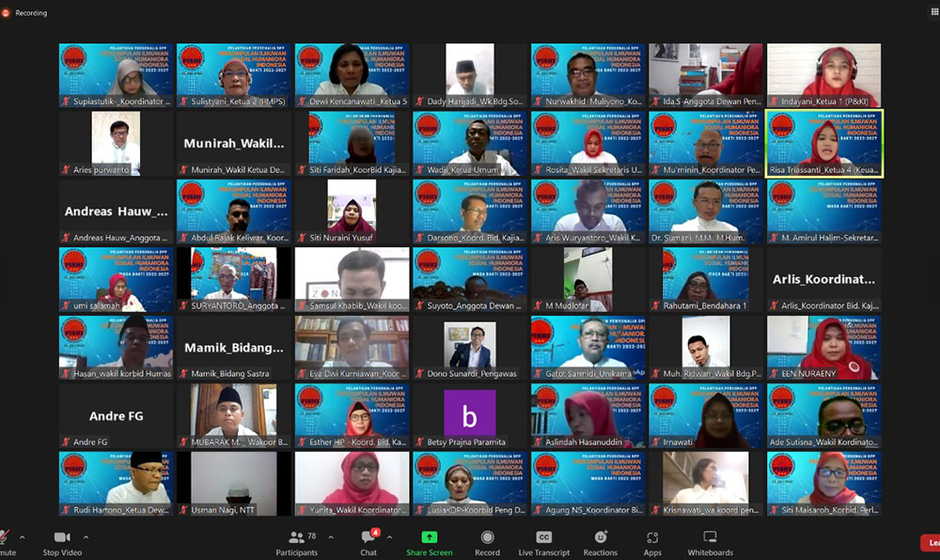Select Risa Triassanti's highlighted video tile
The height and width of the screenshot is (560, 940).
click(x=823, y=143)
